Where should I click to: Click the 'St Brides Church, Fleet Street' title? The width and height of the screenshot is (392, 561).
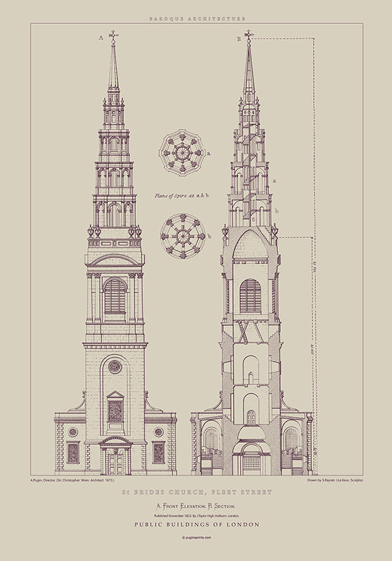tap(197, 492)
